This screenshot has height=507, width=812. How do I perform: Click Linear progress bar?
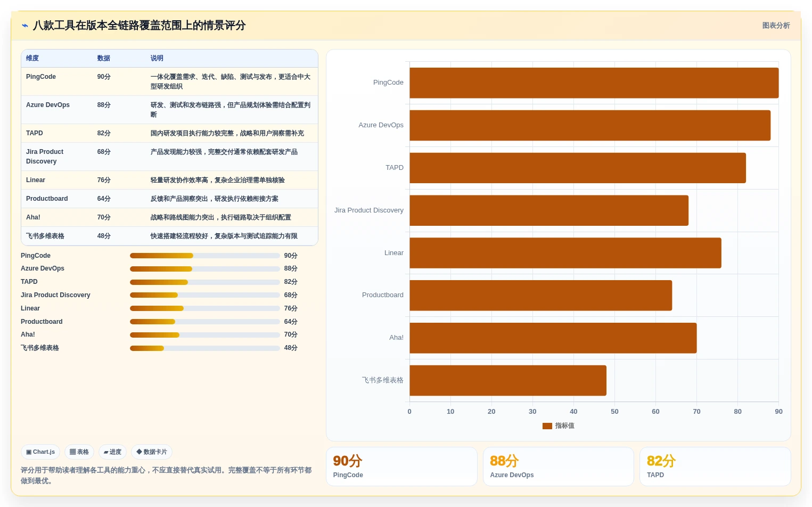pyautogui.click(x=205, y=308)
